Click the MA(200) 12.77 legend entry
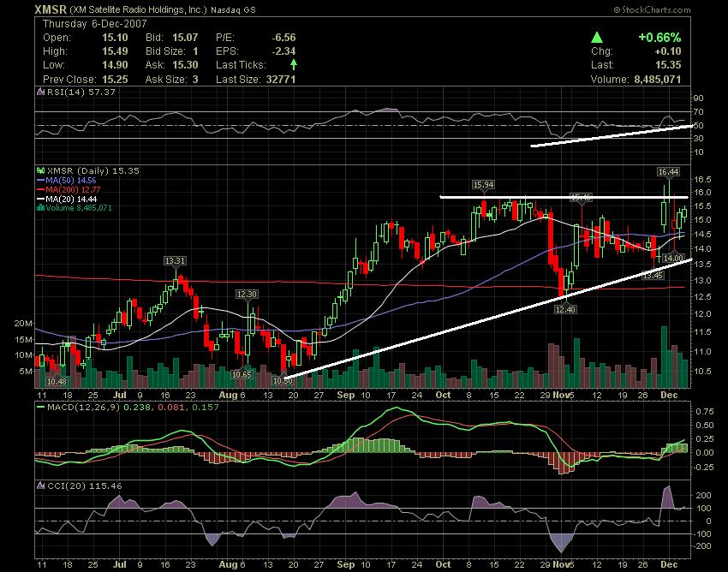Image resolution: width=728 pixels, height=572 pixels. [x=73, y=189]
